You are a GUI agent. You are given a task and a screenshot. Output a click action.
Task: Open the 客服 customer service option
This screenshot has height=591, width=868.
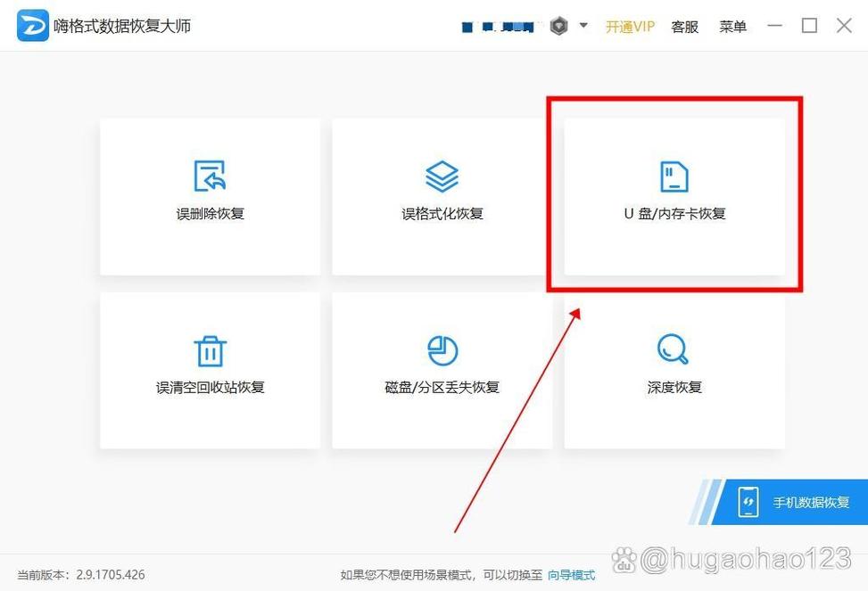pos(683,27)
